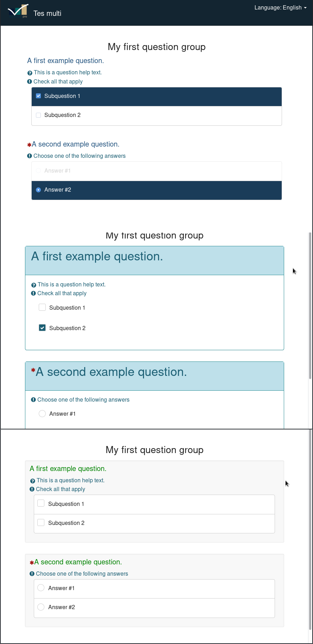
Task: Click help icon beside green-titled question's help text
Action: pyautogui.click(x=32, y=481)
